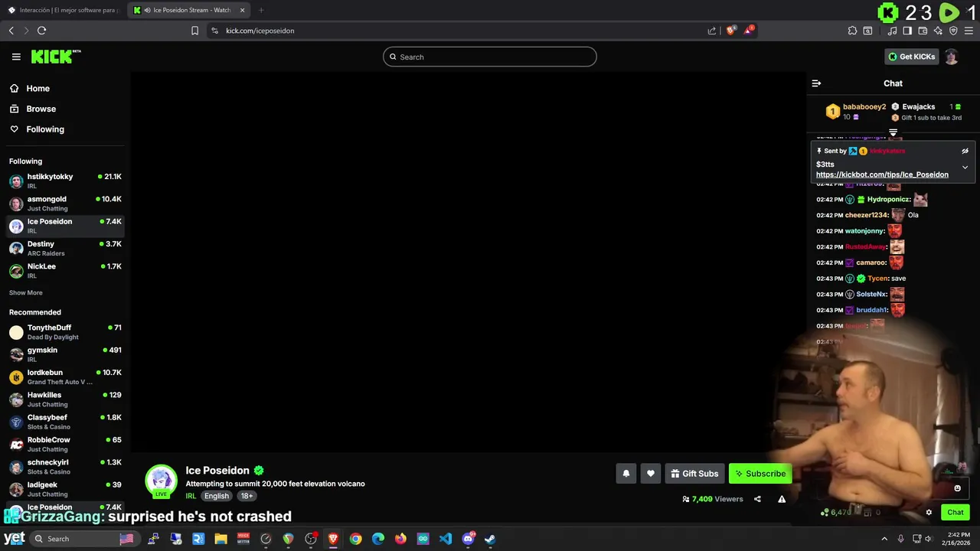Open the chat settings gear
Screen dimensions: 980x551
929,513
